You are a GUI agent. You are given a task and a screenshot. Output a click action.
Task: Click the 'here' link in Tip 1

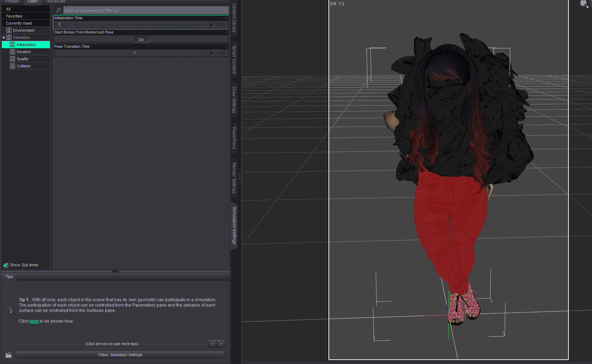pyautogui.click(x=34, y=321)
